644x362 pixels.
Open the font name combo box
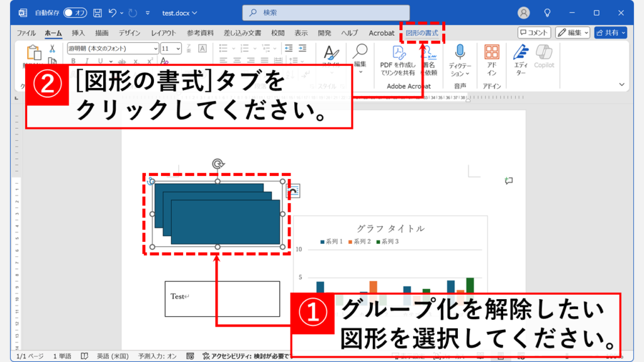coord(113,48)
